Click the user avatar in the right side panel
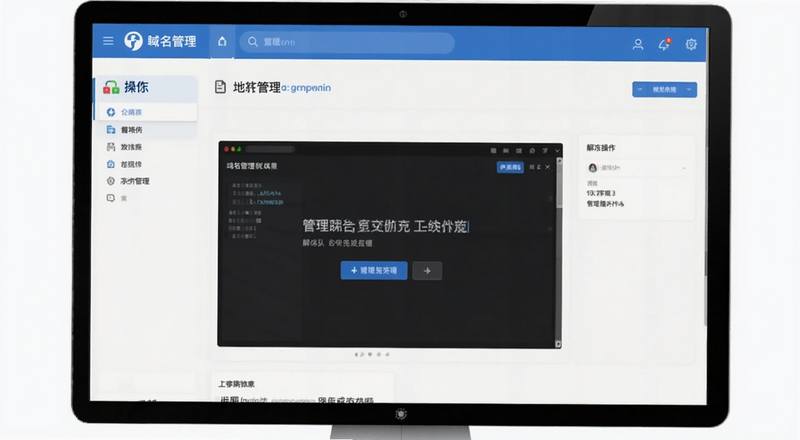Screen dimensions: 800x440 [x=593, y=168]
